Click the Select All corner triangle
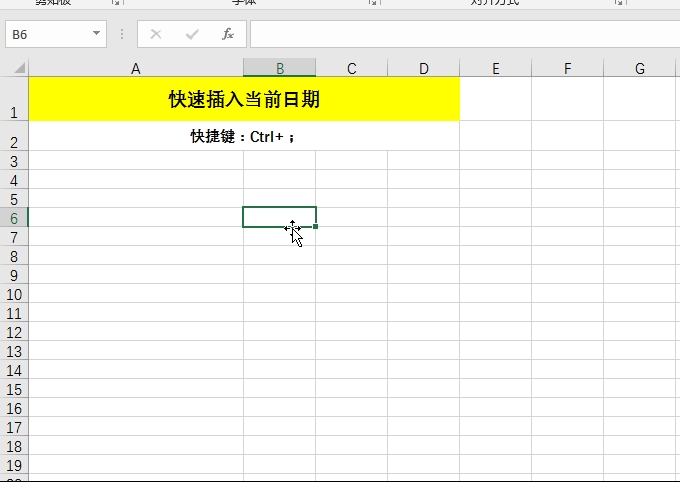The image size is (680, 482). [19, 69]
